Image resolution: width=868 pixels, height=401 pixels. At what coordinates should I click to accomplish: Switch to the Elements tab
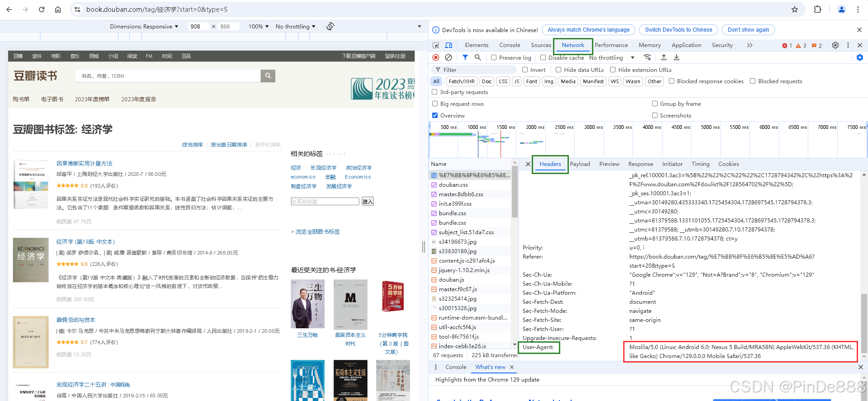(x=477, y=45)
